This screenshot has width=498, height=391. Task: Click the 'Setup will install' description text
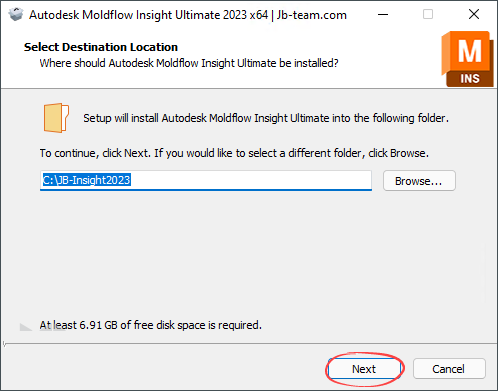tap(266, 118)
